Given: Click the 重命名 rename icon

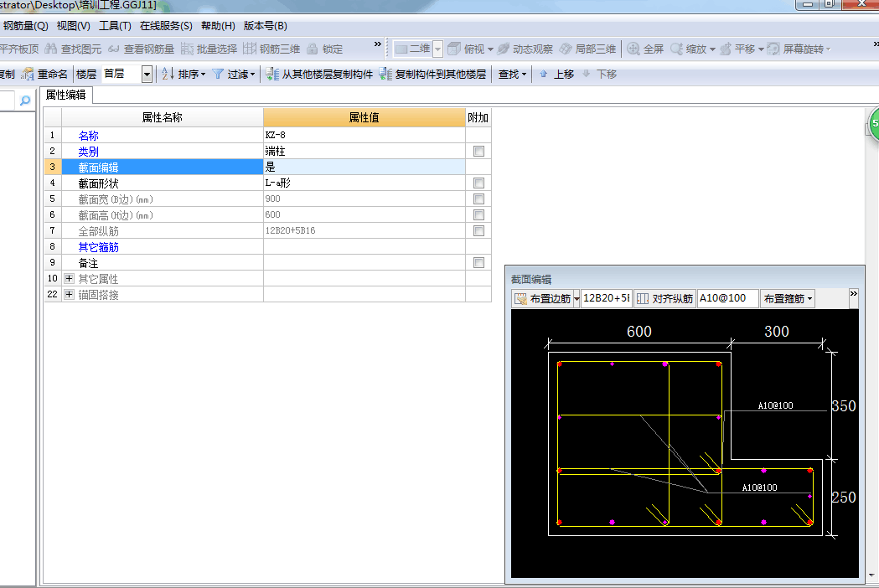Looking at the screenshot, I should (x=28, y=74).
